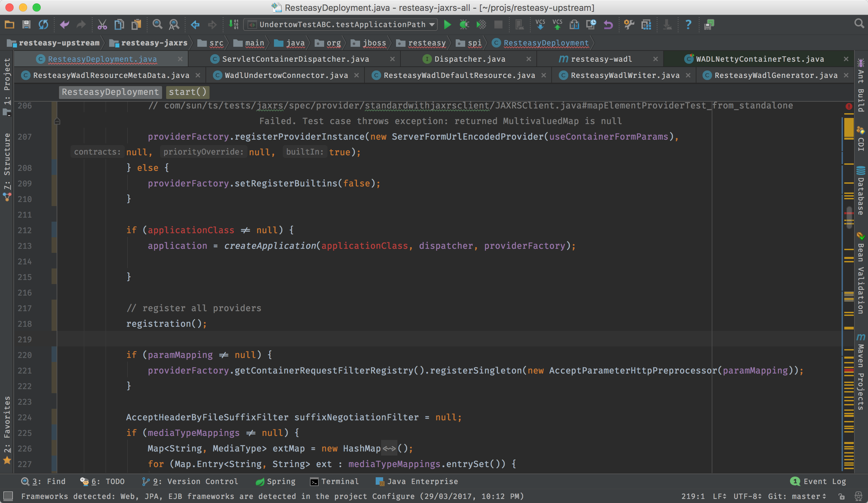Click the Search Everywhere magnifier icon
This screenshot has width=868, height=503.
tap(859, 23)
